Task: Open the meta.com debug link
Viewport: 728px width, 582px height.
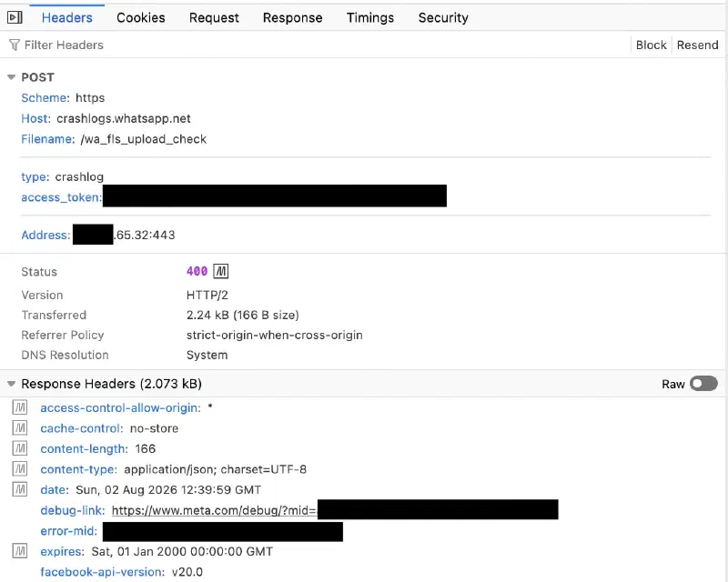Action: 214,510
